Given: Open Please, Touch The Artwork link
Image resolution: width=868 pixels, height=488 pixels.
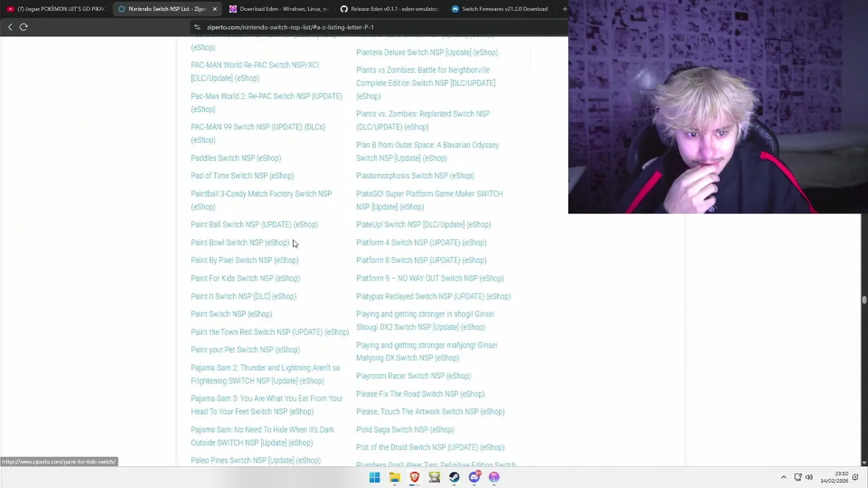Looking at the screenshot, I should [430, 411].
